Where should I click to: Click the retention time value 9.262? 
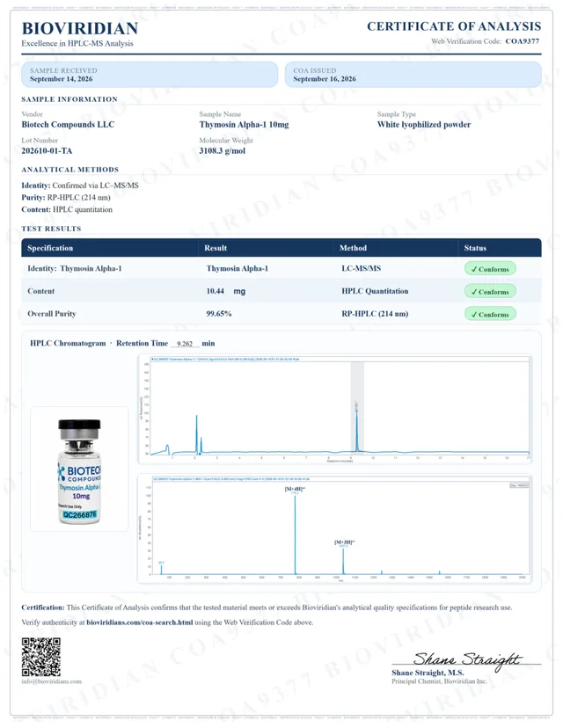coord(185,344)
